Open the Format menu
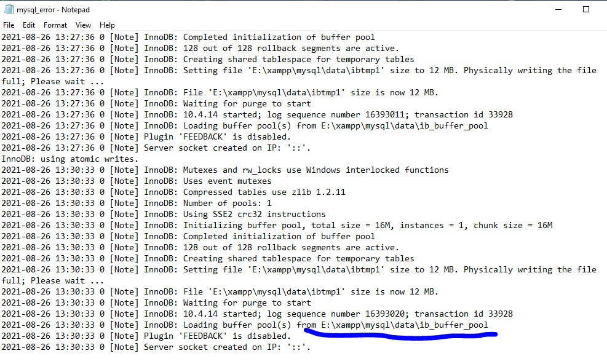 click(x=55, y=25)
